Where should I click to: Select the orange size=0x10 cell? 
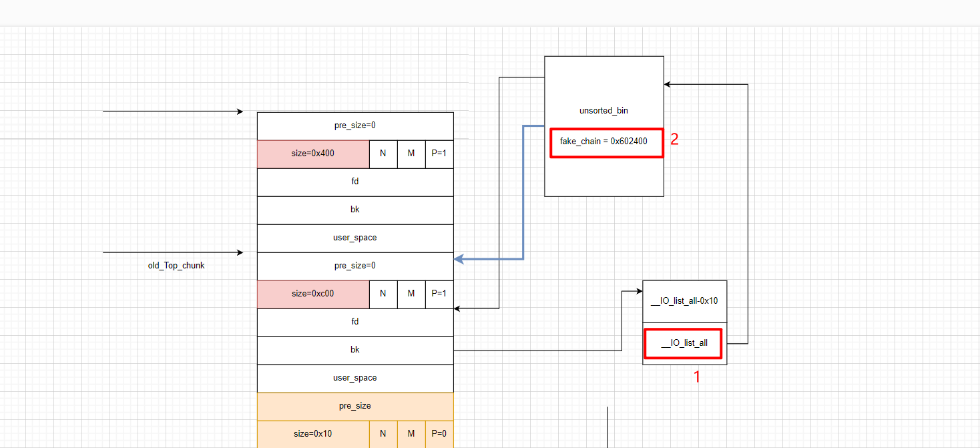[x=313, y=434]
